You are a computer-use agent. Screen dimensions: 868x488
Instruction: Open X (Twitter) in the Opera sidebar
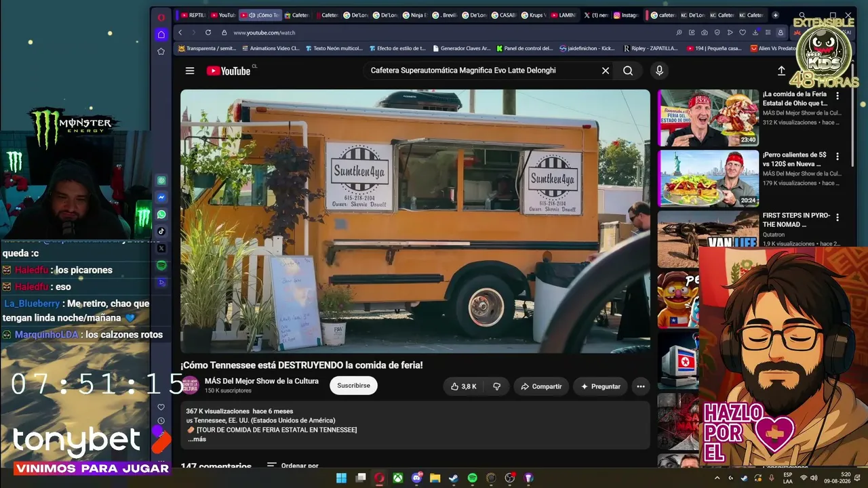161,248
